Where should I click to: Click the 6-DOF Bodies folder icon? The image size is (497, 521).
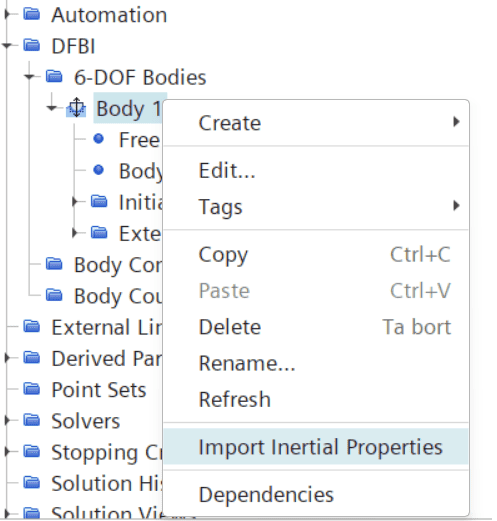click(54, 76)
